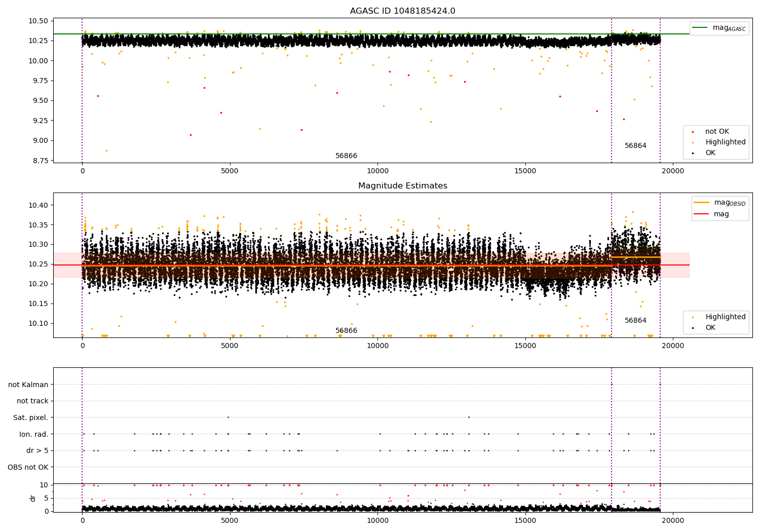This screenshot has width=760, height=532.
Task: Click the dr axis tick labeled 10
Action: pyautogui.click(x=44, y=485)
